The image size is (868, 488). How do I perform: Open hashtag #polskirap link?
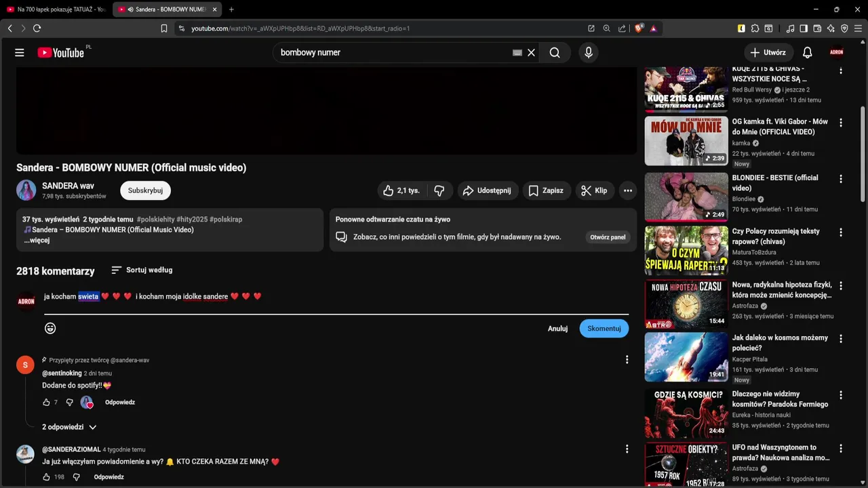[x=226, y=220]
